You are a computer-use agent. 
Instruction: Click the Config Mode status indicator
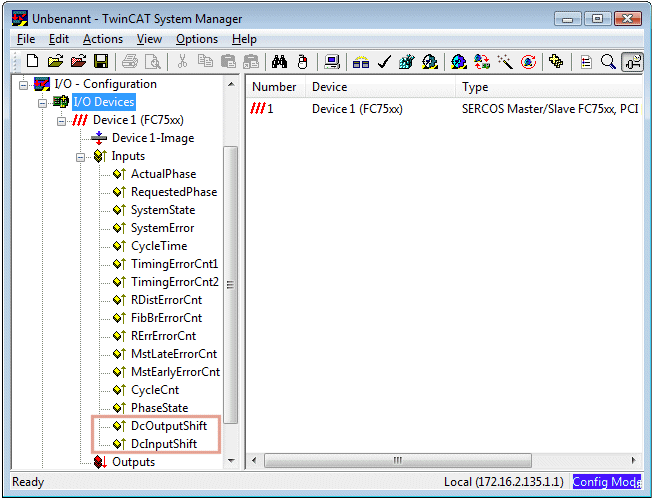tap(607, 482)
